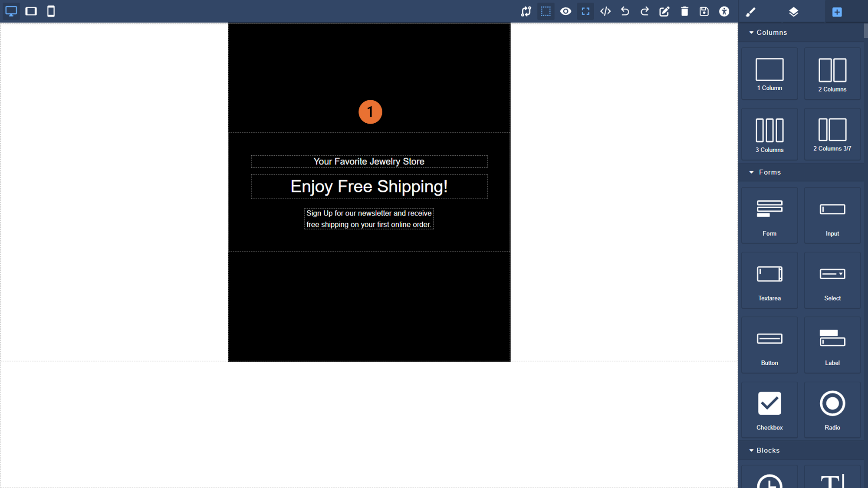The height and width of the screenshot is (488, 868).
Task: Toggle component outline borders view
Action: pyautogui.click(x=546, y=11)
